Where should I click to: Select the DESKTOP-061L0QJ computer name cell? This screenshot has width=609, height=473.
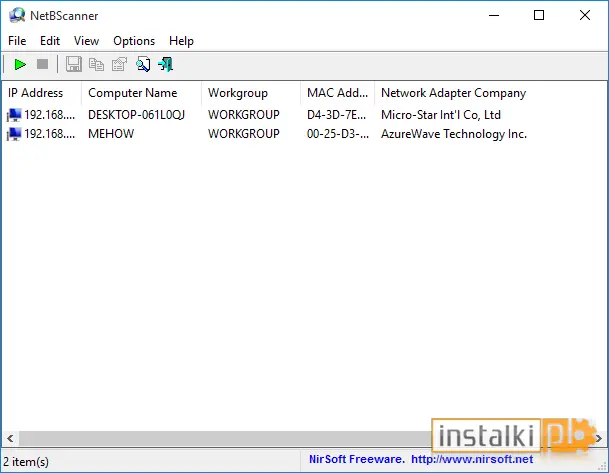[136, 115]
